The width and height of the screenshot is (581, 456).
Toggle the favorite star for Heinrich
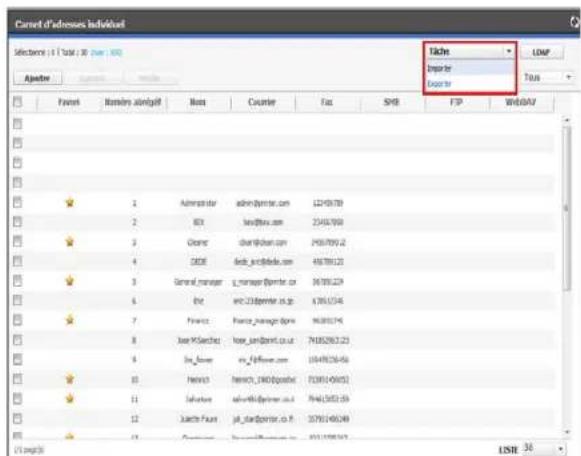(x=69, y=379)
